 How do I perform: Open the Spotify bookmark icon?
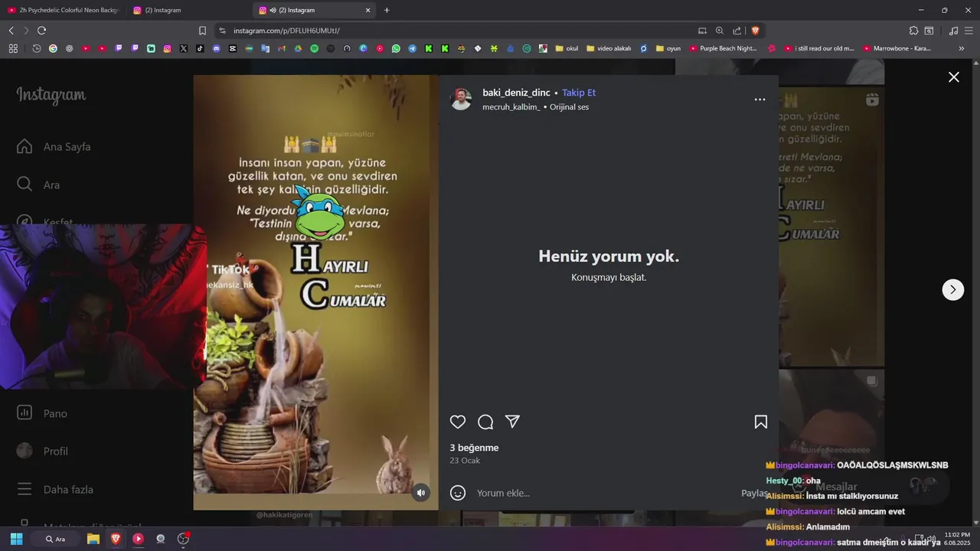pyautogui.click(x=314, y=48)
